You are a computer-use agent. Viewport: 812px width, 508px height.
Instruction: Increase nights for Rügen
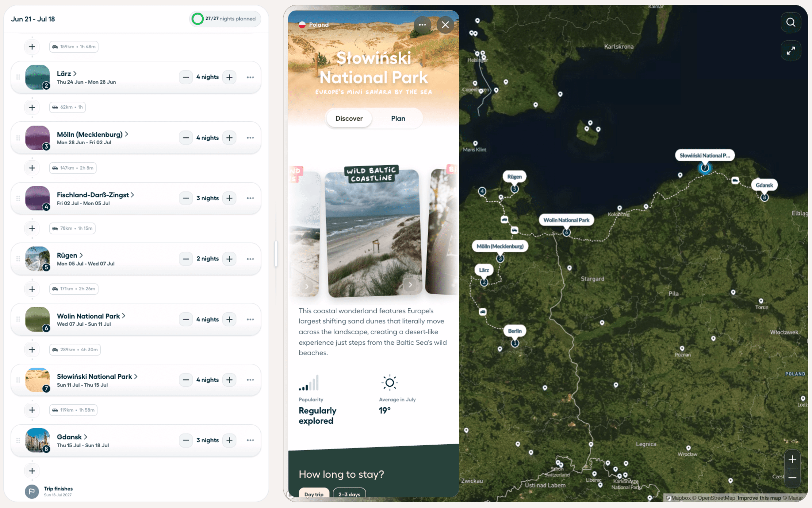229,259
